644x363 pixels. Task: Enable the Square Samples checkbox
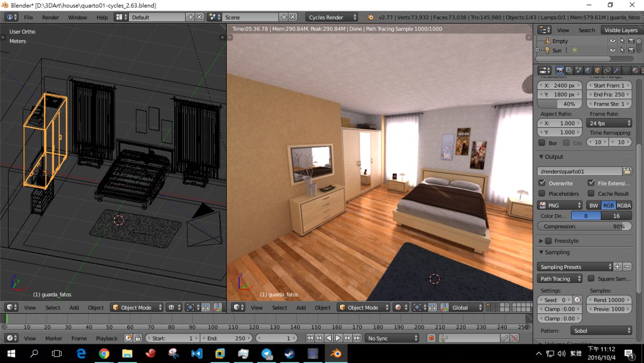(591, 279)
